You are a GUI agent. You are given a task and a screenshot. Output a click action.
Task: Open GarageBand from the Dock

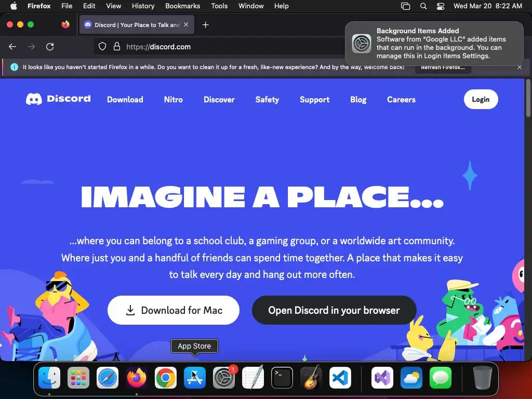[311, 378]
